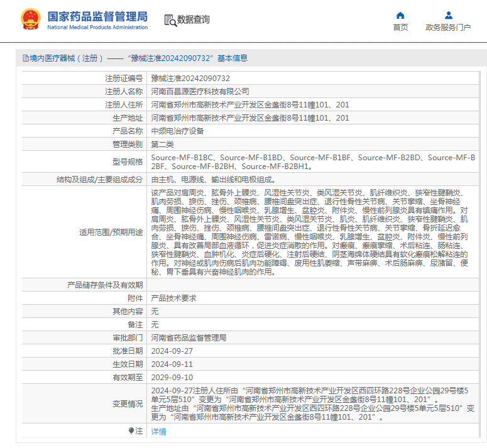Click the approval date 2024-09-27 value
The height and width of the screenshot is (448, 487).
click(172, 351)
